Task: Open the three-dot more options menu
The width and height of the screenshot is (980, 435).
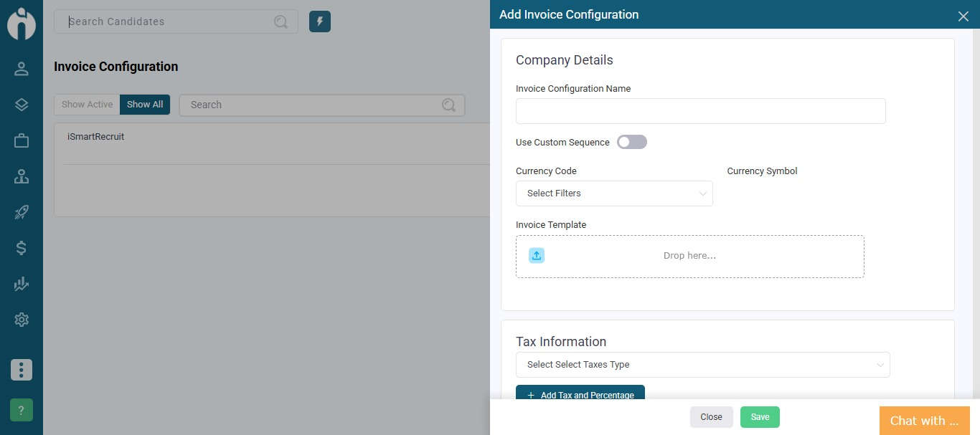Action: pos(22,370)
